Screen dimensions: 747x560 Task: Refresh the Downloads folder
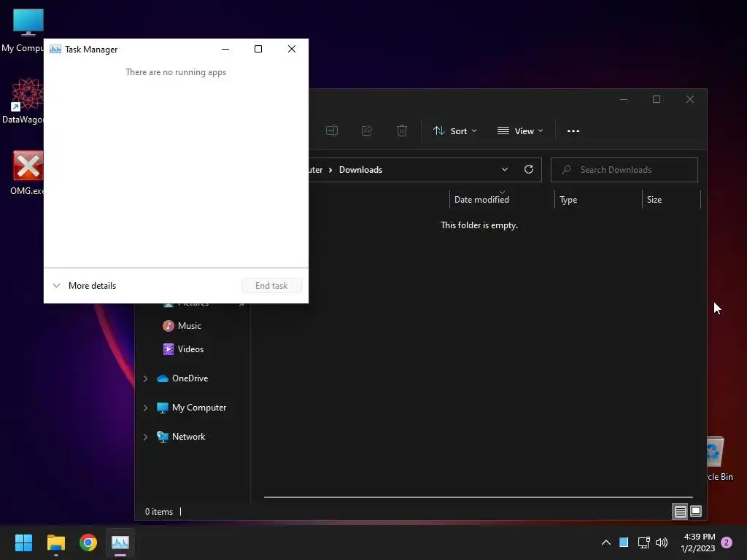tap(529, 169)
